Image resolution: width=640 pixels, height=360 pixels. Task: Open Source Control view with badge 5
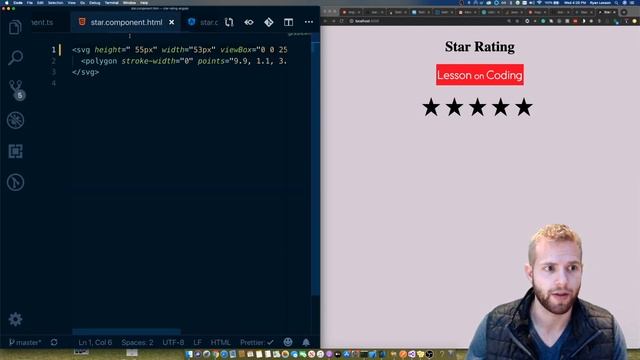[16, 89]
